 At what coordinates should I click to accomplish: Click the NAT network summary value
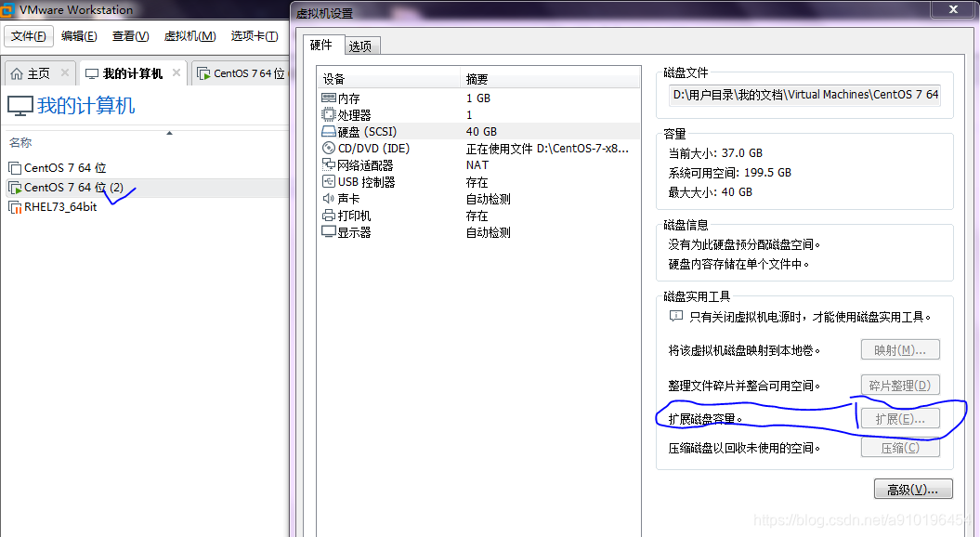click(x=477, y=165)
